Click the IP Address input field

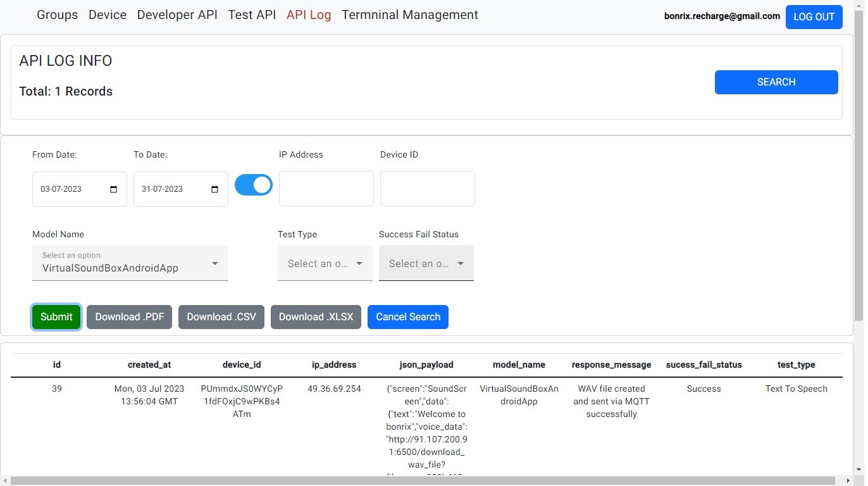click(326, 189)
